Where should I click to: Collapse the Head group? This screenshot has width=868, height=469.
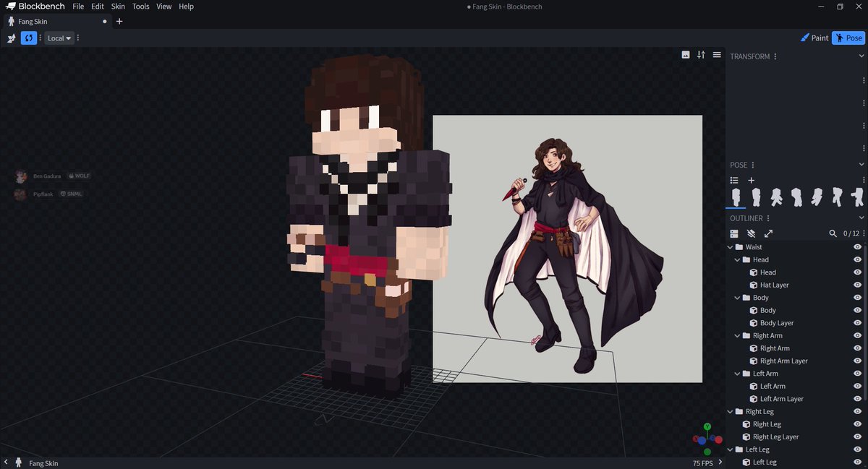tap(737, 259)
